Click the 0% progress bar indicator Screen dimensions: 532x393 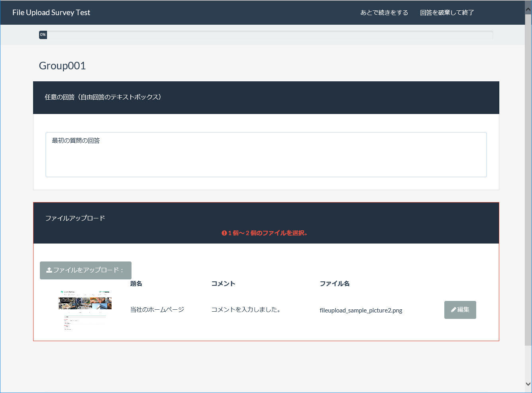point(43,35)
